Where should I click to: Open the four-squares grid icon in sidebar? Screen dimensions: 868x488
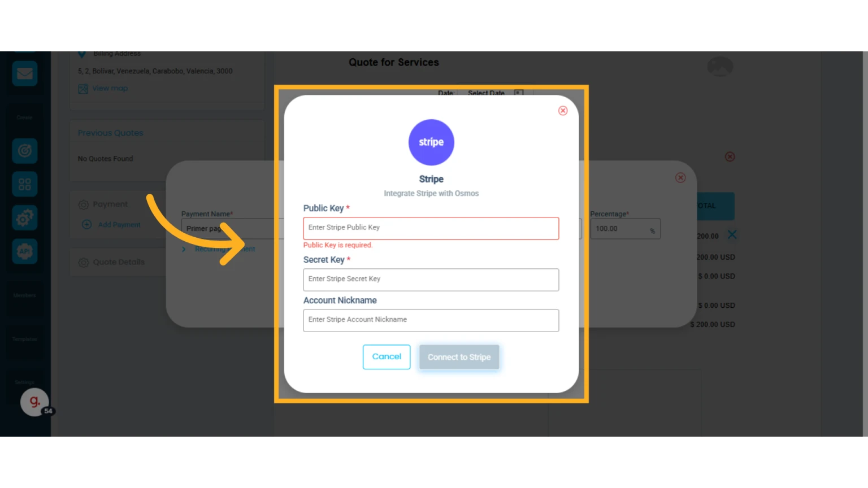(25, 184)
